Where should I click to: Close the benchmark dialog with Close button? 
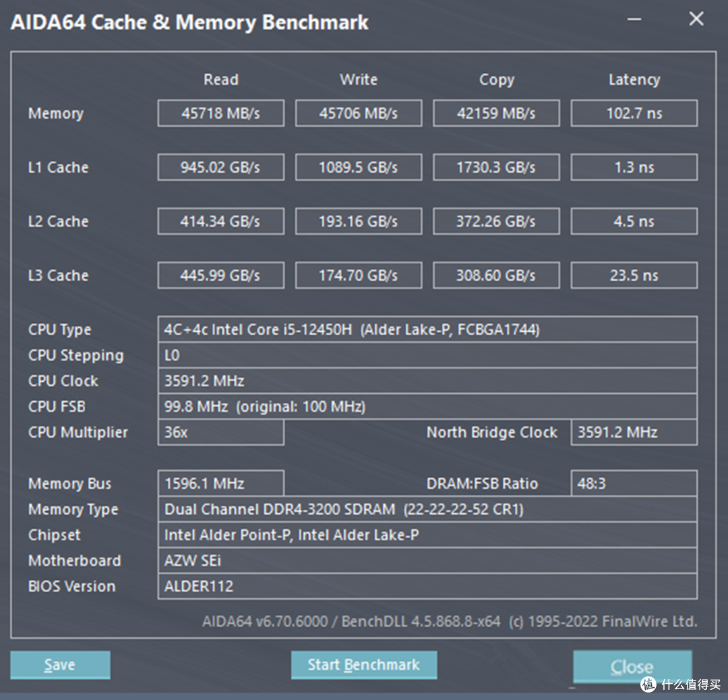pos(632,666)
